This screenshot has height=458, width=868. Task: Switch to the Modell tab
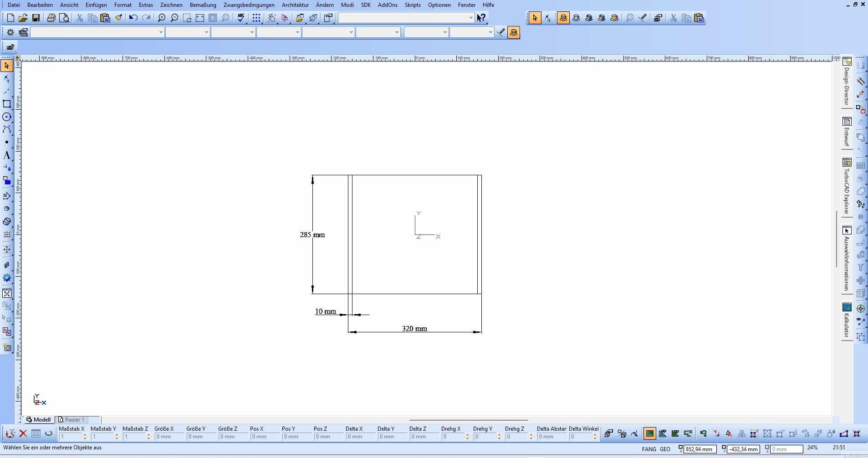[39, 420]
